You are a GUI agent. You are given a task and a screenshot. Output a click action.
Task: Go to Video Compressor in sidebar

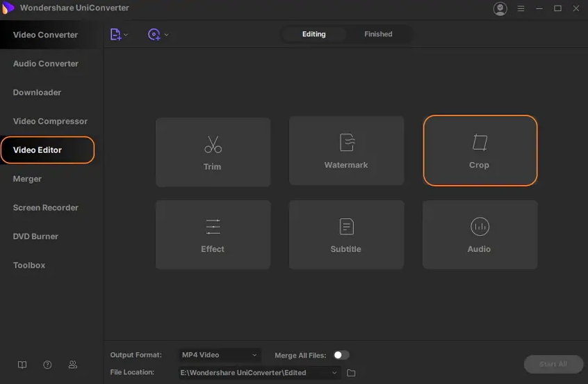click(x=50, y=121)
